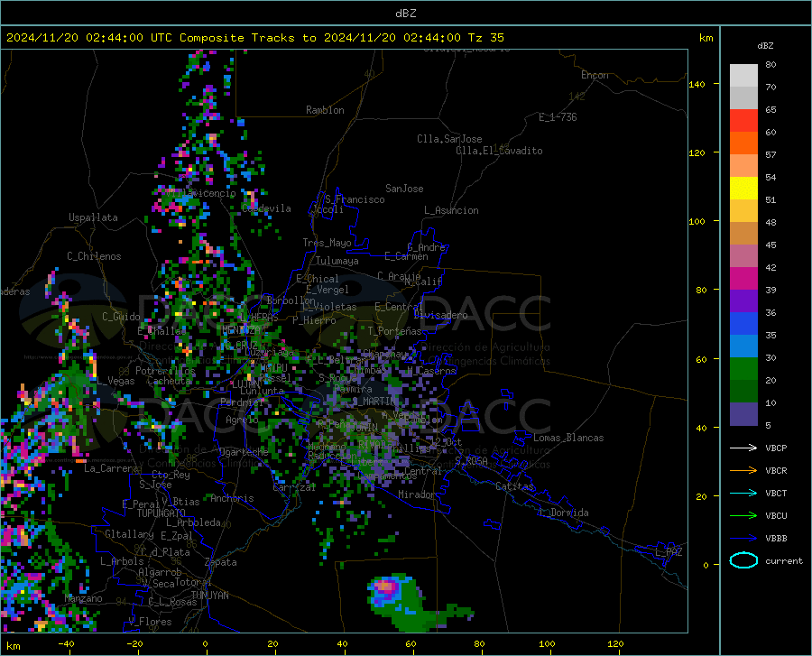Click the 'S_Francisco' map label
Screen dimensions: 812x656
[x=355, y=199]
